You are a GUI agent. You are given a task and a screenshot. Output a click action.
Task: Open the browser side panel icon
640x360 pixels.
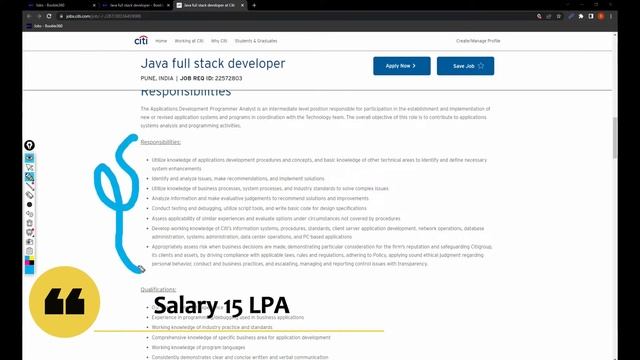click(x=591, y=16)
